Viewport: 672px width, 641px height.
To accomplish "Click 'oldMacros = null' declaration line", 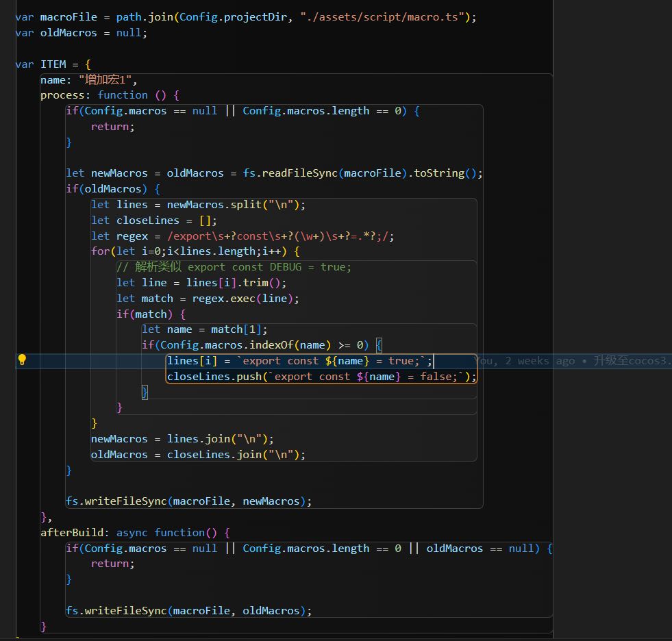I will tap(81, 33).
